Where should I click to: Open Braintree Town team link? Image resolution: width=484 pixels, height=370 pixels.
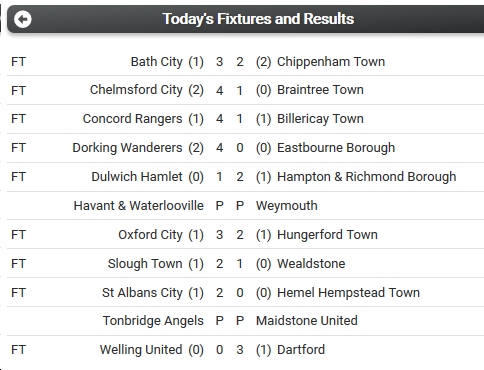(x=320, y=90)
